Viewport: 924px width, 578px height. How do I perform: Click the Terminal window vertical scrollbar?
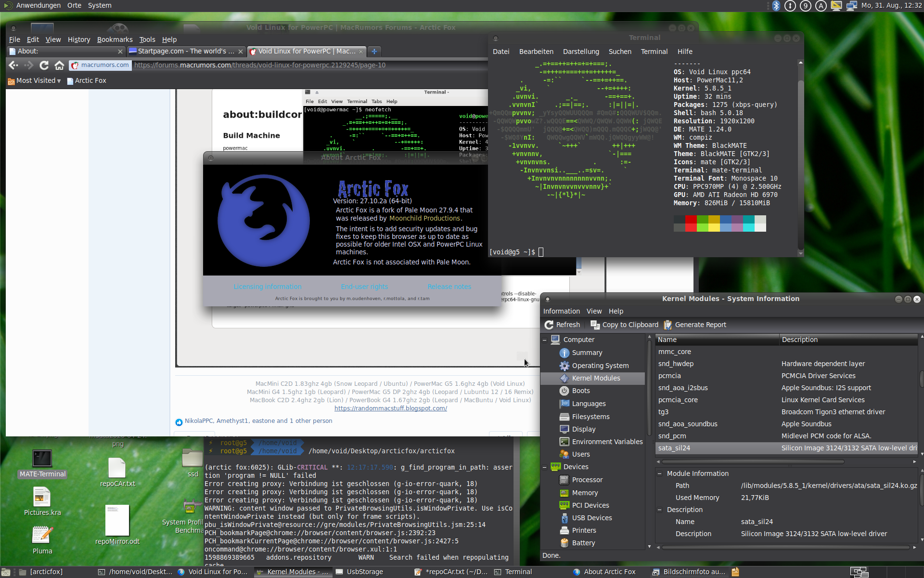click(x=801, y=159)
